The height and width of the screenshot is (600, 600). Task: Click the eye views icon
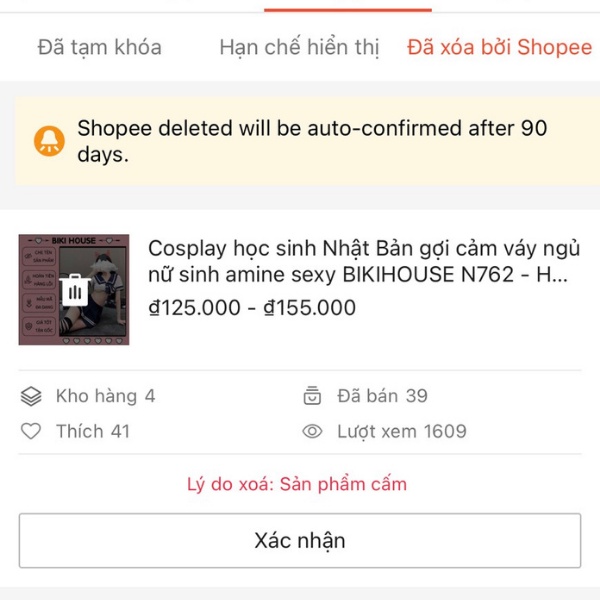point(312,432)
